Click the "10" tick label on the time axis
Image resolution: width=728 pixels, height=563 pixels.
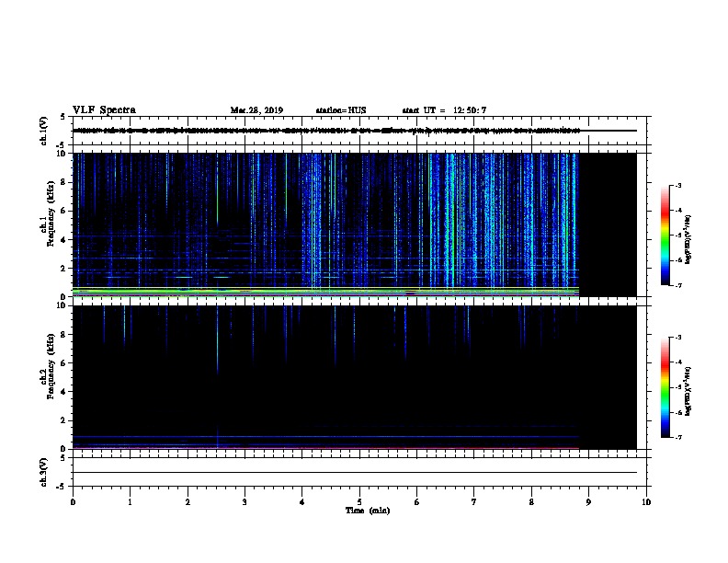(x=646, y=502)
